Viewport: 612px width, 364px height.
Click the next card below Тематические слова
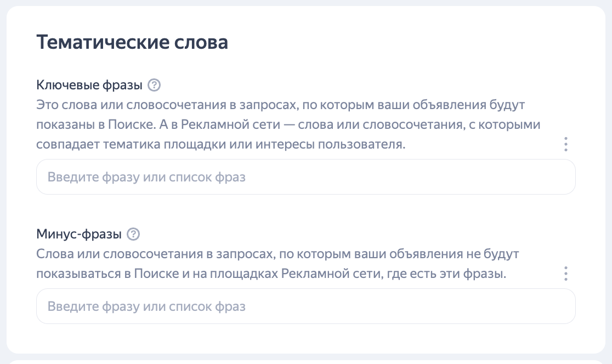click(x=305, y=362)
